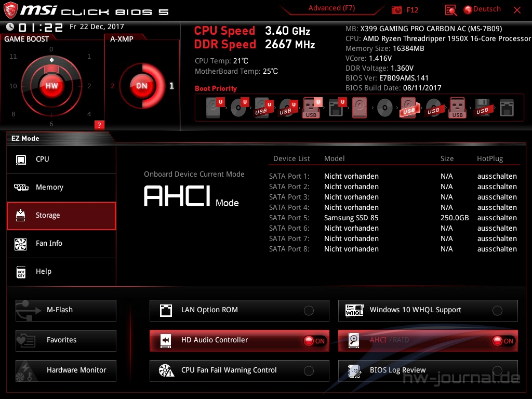
Task: Click the F12 screenshot camera icon
Action: 396,10
